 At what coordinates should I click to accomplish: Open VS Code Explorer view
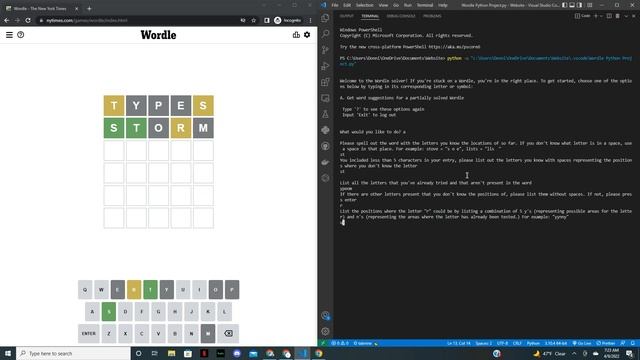point(325,18)
